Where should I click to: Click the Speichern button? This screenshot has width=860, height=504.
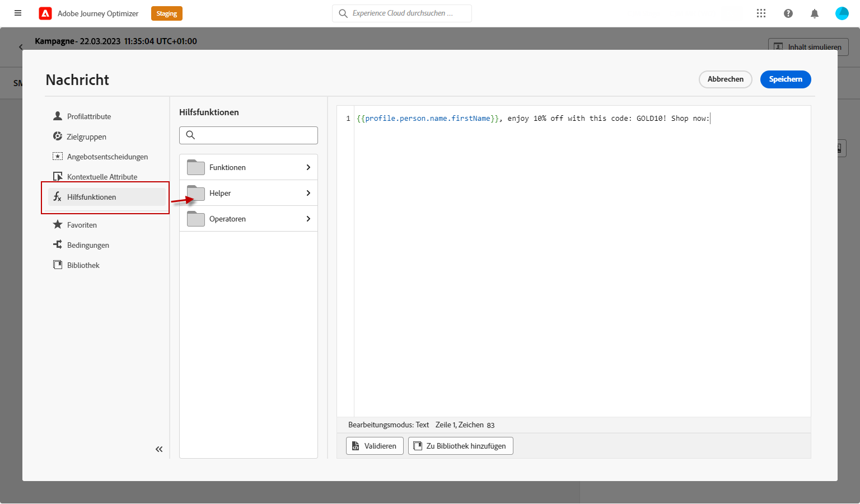(x=786, y=79)
